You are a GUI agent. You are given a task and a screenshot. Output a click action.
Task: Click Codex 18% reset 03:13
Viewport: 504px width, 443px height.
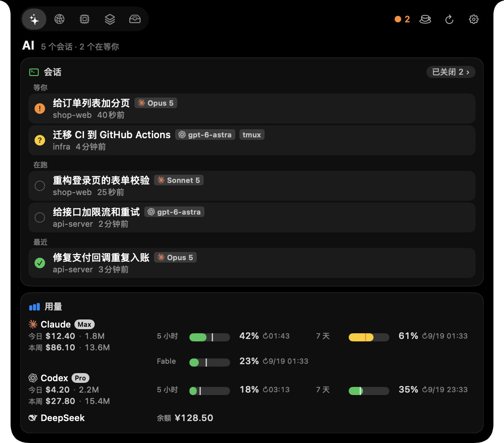coord(276,390)
